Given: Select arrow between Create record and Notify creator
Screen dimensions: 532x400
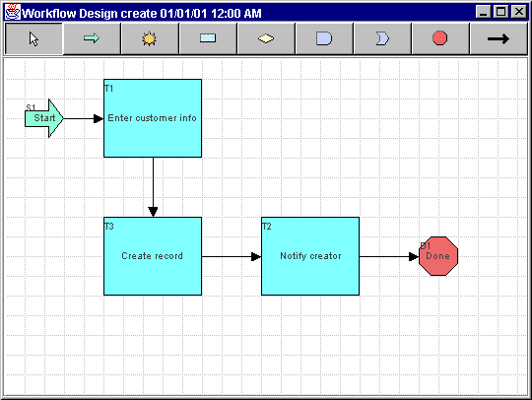Looking at the screenshot, I should pos(232,256).
